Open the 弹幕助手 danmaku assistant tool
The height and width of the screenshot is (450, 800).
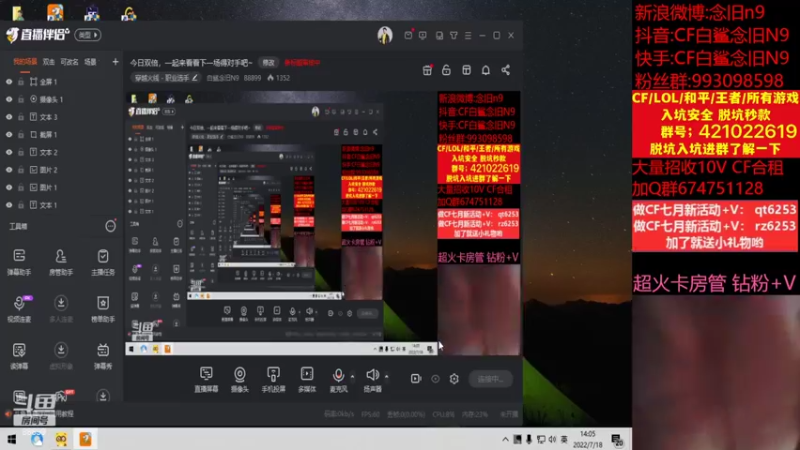[19, 262]
